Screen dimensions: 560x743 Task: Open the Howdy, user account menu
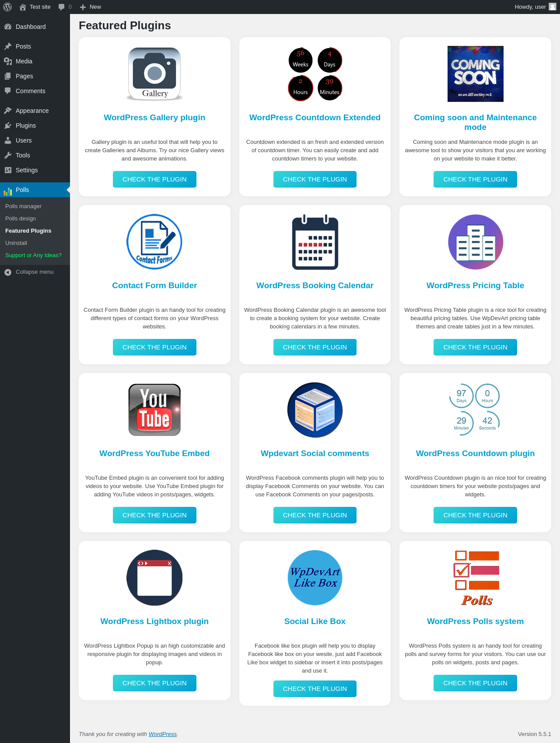[535, 7]
